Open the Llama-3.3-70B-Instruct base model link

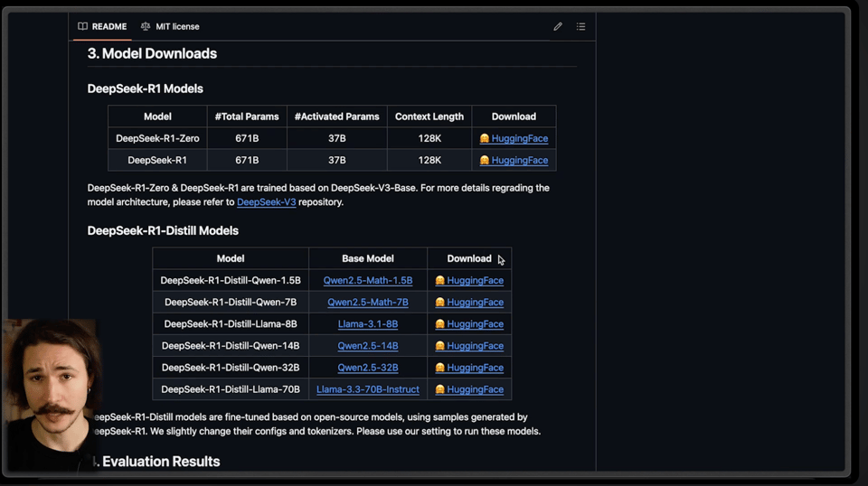pos(368,389)
